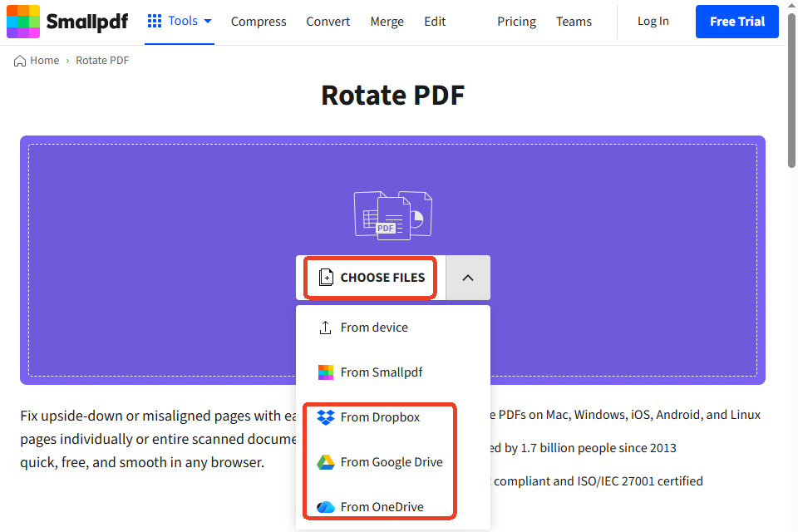Click the Smallpdf icon in dropdown list
The height and width of the screenshot is (532, 798).
(x=326, y=372)
